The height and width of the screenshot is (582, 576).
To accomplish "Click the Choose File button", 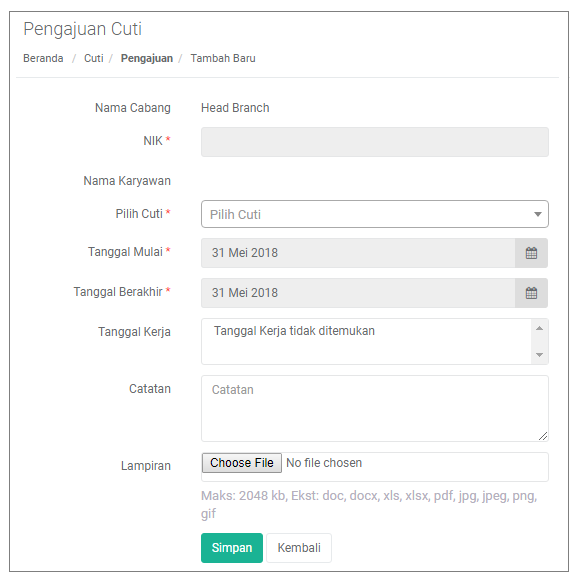I will click(x=242, y=463).
